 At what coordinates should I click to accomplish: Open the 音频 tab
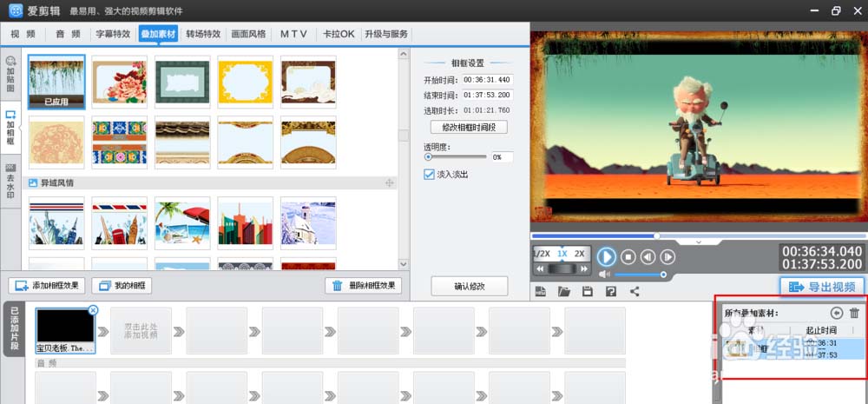pos(68,34)
